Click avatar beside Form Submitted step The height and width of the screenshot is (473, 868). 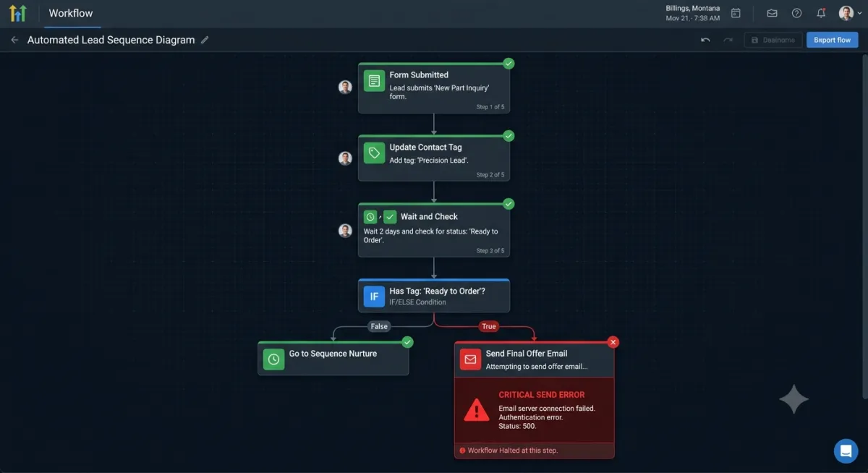click(345, 87)
